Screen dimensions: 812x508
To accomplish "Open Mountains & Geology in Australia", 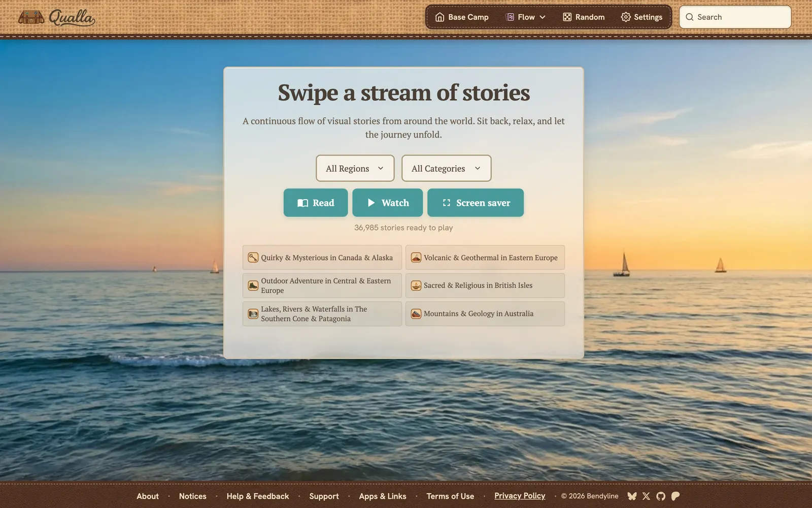I will point(485,314).
